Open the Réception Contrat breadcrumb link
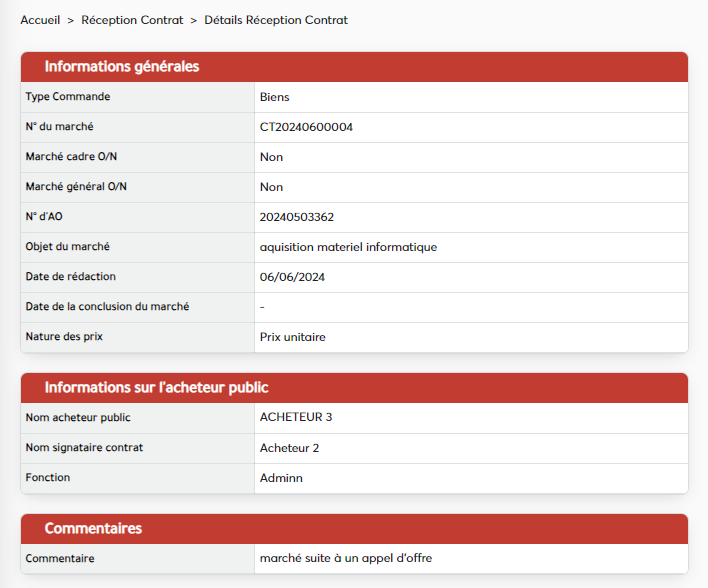The image size is (708, 588). tap(132, 20)
